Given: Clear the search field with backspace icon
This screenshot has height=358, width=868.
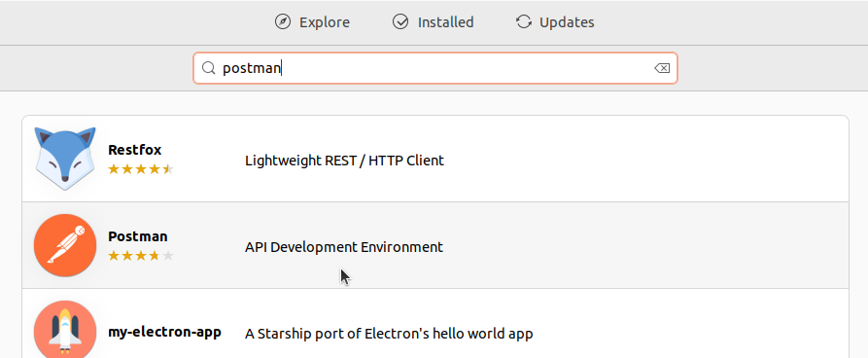Looking at the screenshot, I should [662, 68].
